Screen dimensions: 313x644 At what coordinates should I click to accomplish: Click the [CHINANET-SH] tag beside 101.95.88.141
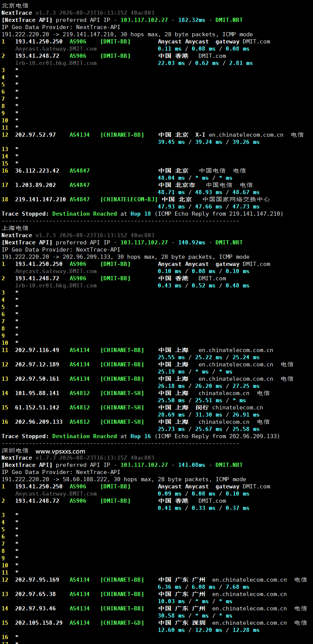pos(122,393)
